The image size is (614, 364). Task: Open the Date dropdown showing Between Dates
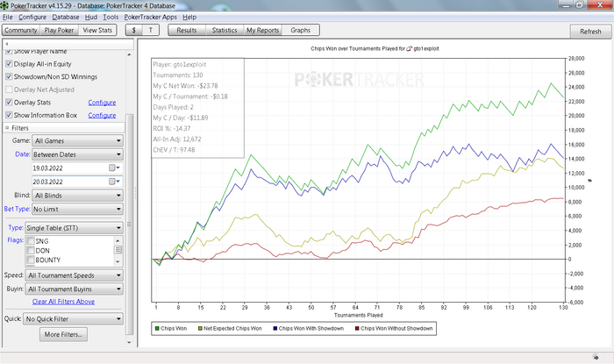click(x=77, y=154)
